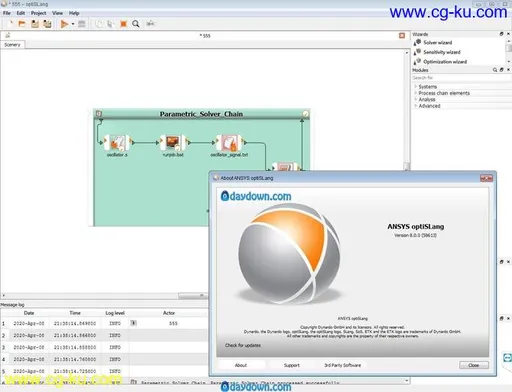Open the Edit menu
The height and width of the screenshot is (392, 512).
coord(21,13)
